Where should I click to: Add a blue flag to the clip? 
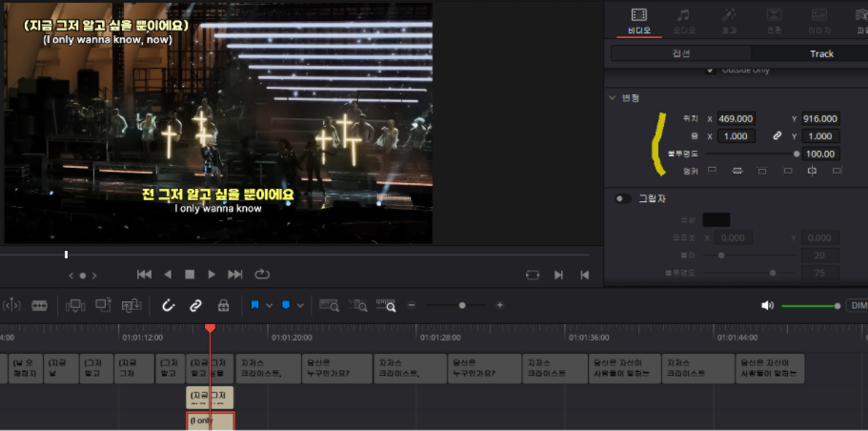tap(255, 305)
